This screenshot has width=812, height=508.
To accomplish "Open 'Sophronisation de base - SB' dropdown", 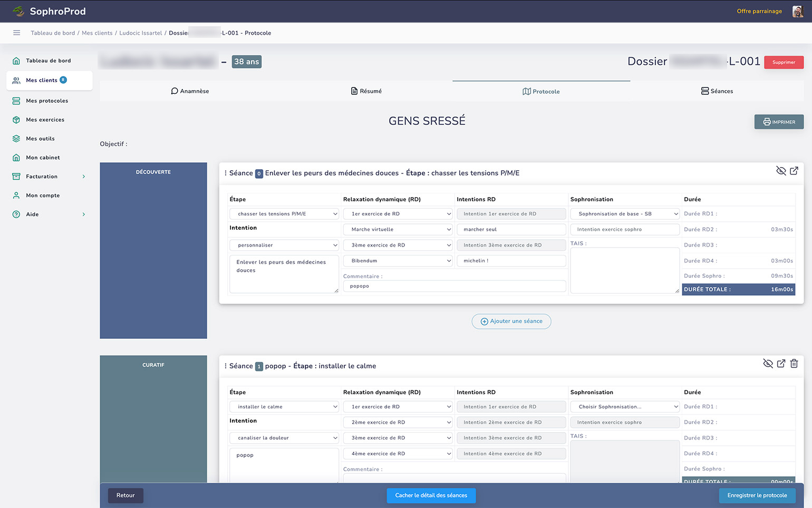I will tap(625, 214).
